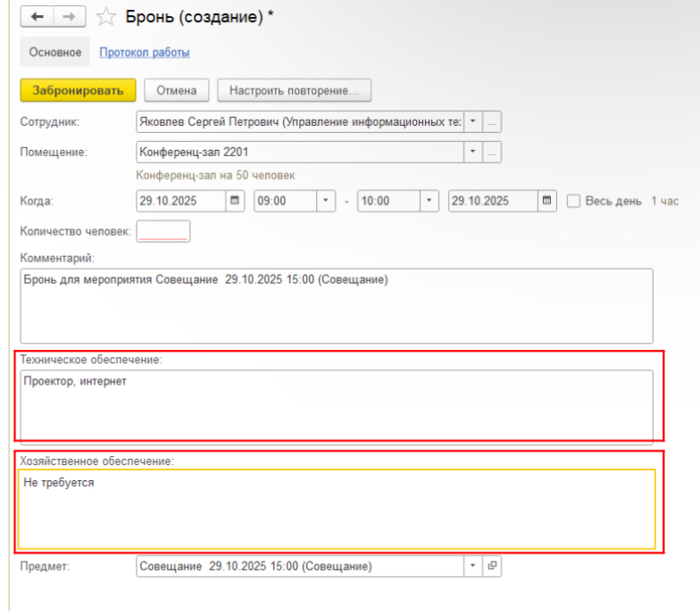Expand the Сотрудник dropdown list
The image size is (700, 614).
click(473, 121)
